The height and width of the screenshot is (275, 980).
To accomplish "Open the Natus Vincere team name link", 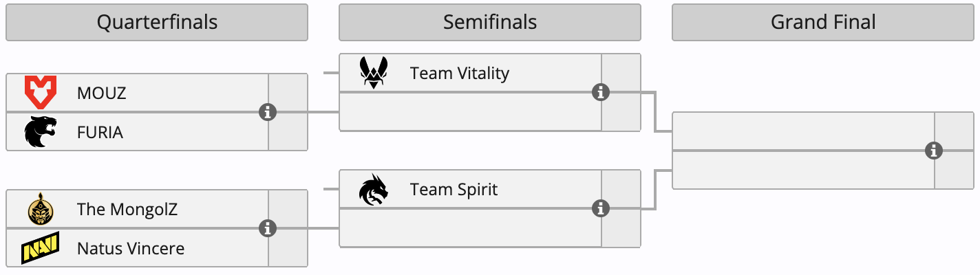I will [x=131, y=248].
